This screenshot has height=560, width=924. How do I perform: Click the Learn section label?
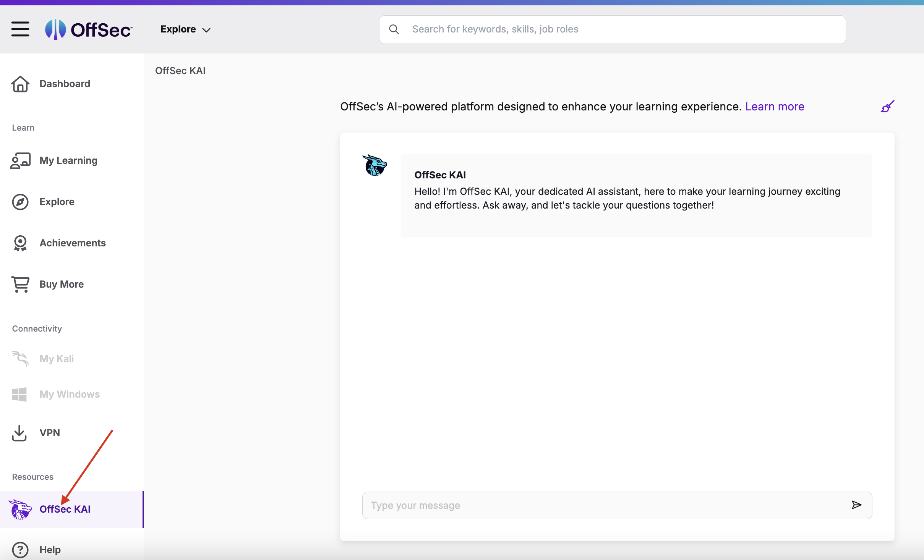pyautogui.click(x=23, y=128)
